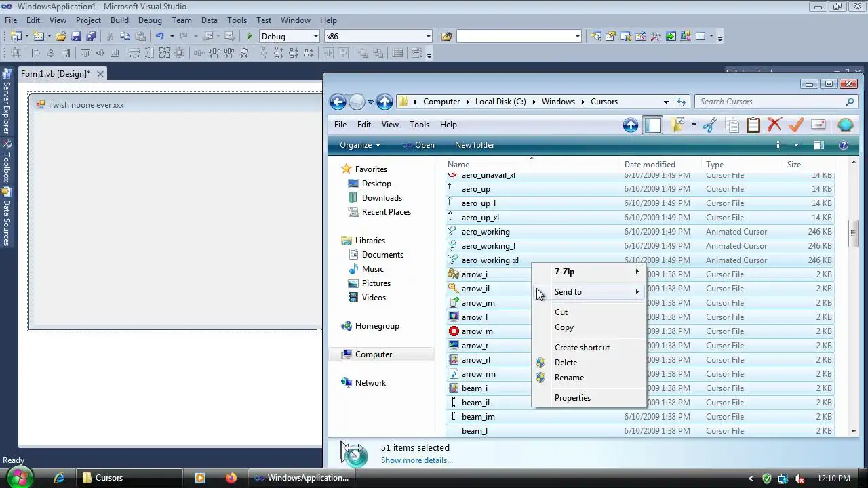
Task: Click the Add New Item toolbar icon
Action: [38, 37]
